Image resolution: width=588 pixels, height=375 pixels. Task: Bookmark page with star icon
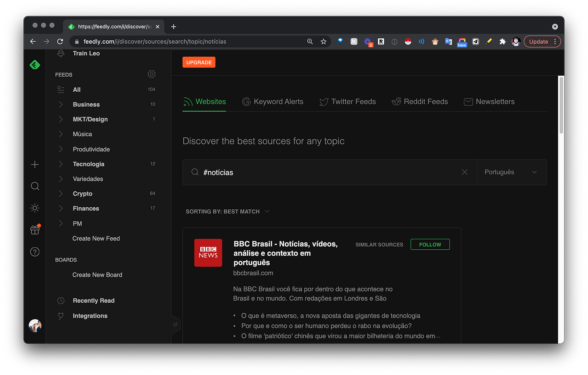click(x=323, y=42)
